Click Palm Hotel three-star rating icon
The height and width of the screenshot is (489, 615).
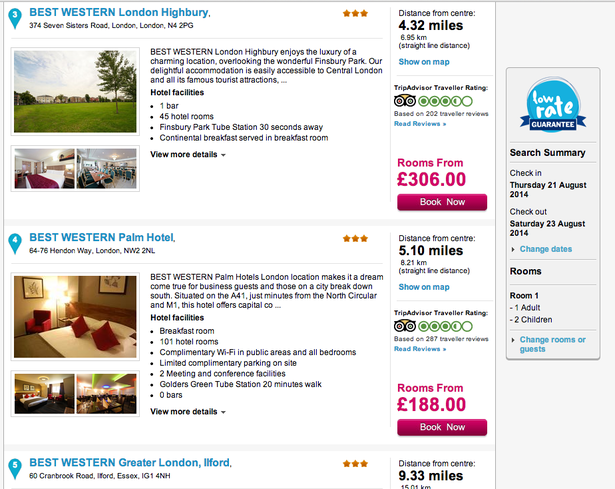click(x=355, y=239)
